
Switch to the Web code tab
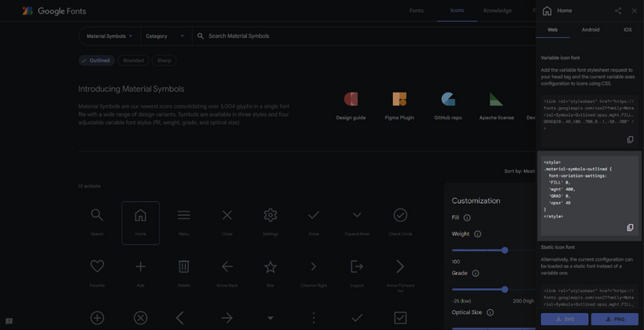pos(552,30)
